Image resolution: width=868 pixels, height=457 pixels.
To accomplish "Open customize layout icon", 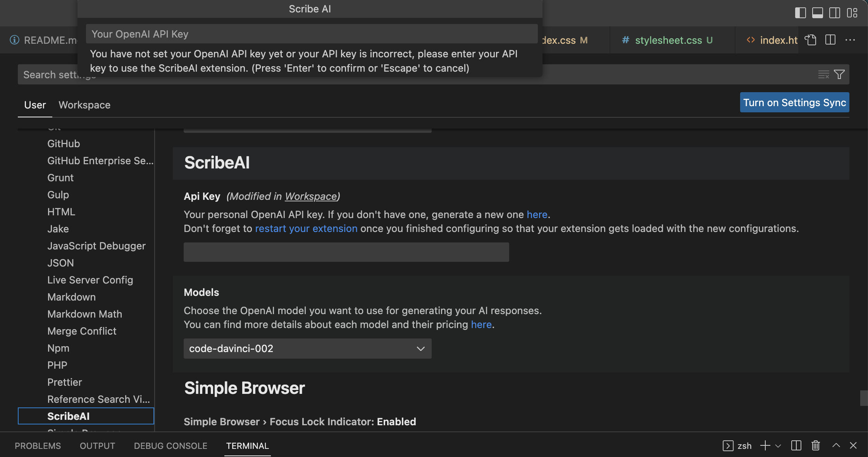I will 852,13.
